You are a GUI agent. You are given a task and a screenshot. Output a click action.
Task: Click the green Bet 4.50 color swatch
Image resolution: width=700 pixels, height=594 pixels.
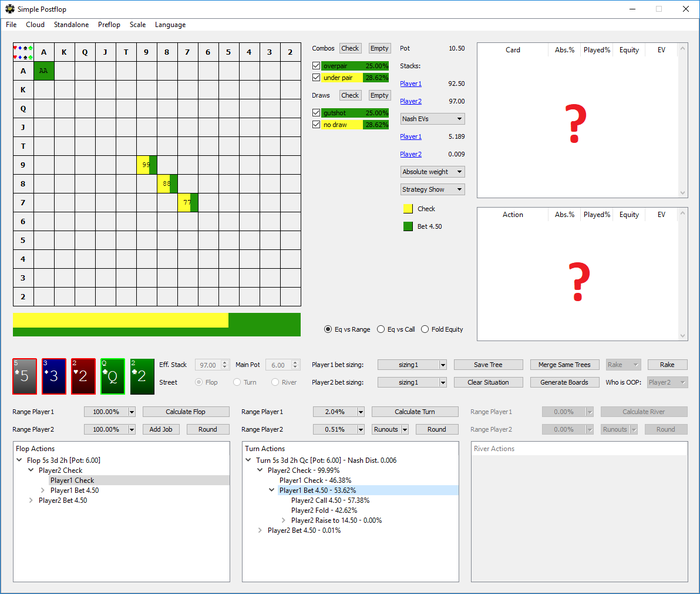coord(408,227)
